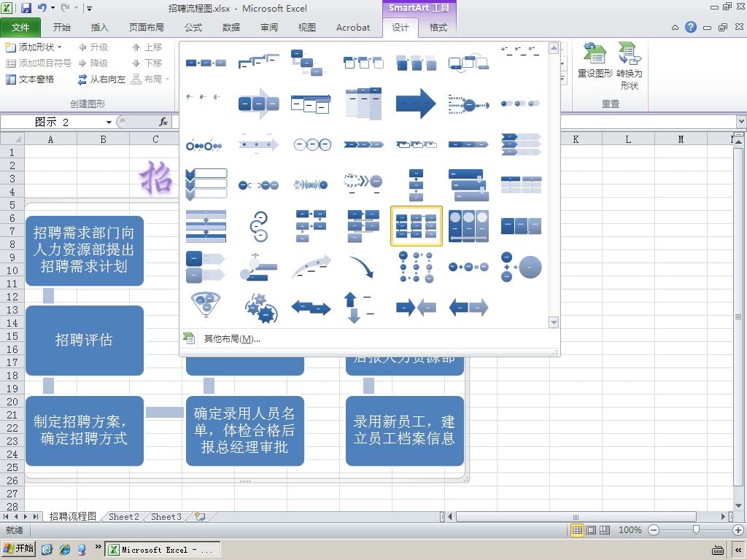Click the Windows Start (开始) button

[x=19, y=548]
